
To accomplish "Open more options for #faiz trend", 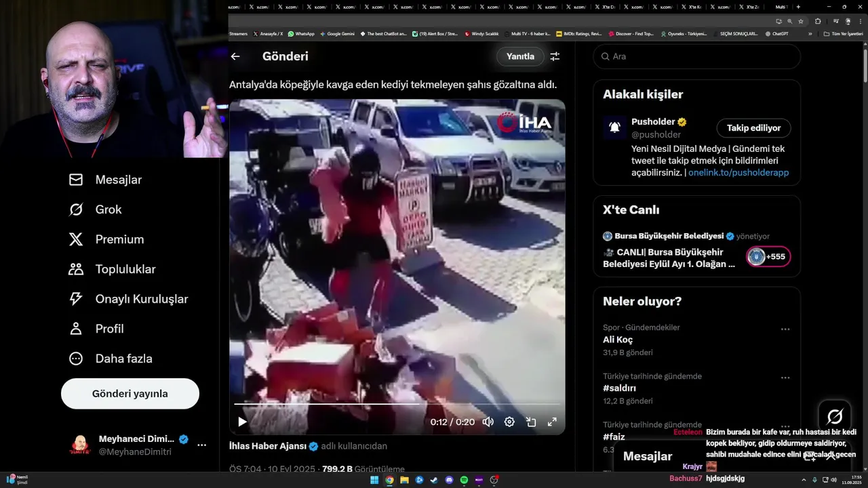I will (x=785, y=427).
